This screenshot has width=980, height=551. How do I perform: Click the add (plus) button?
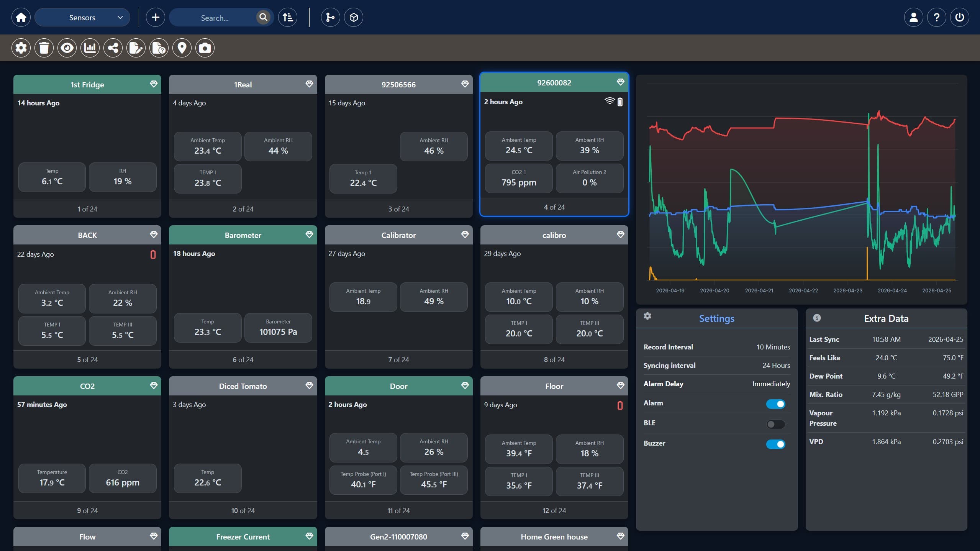(156, 17)
